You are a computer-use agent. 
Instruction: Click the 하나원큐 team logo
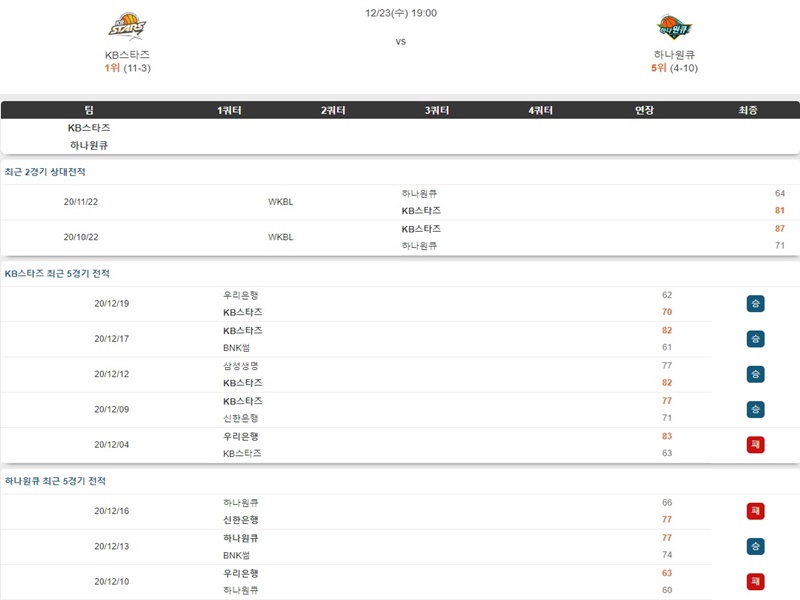[x=674, y=28]
